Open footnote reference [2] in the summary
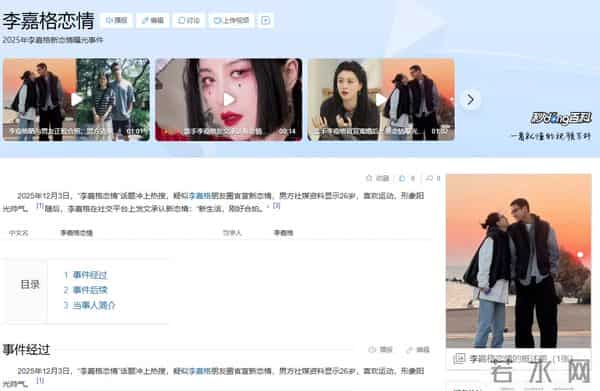This screenshot has width=600, height=391. [x=276, y=206]
